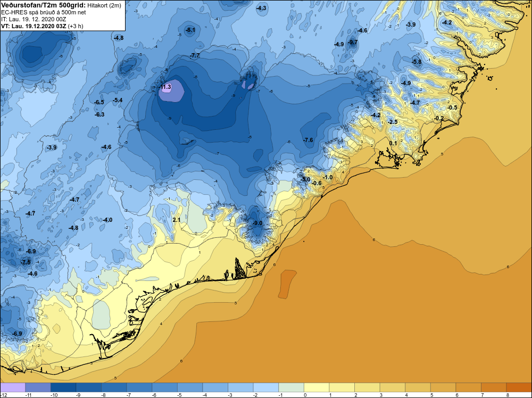This screenshot has width=532, height=398.
Task: Click the -9.7 temperature label
Action: coord(353,43)
